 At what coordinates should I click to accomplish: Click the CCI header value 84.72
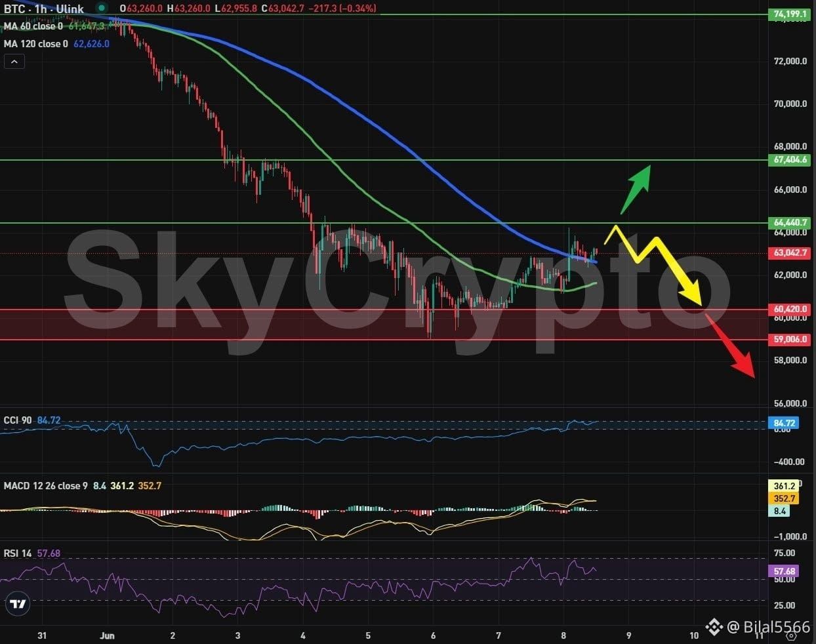coord(49,420)
